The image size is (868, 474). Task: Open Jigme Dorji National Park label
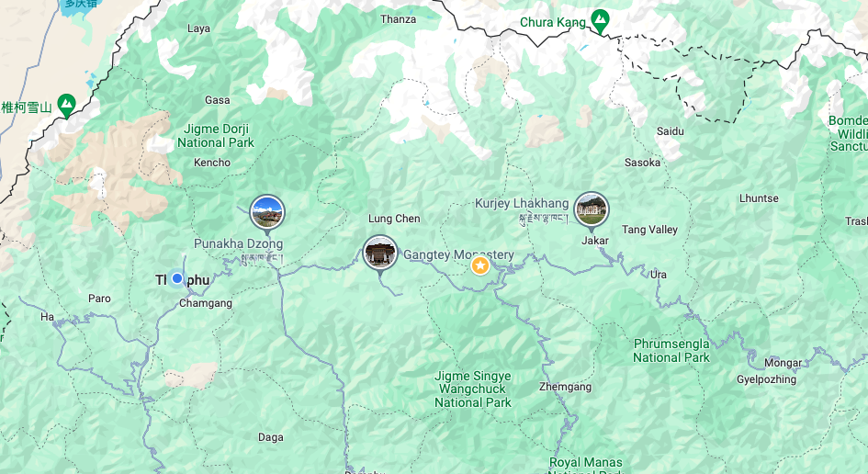[x=215, y=136]
